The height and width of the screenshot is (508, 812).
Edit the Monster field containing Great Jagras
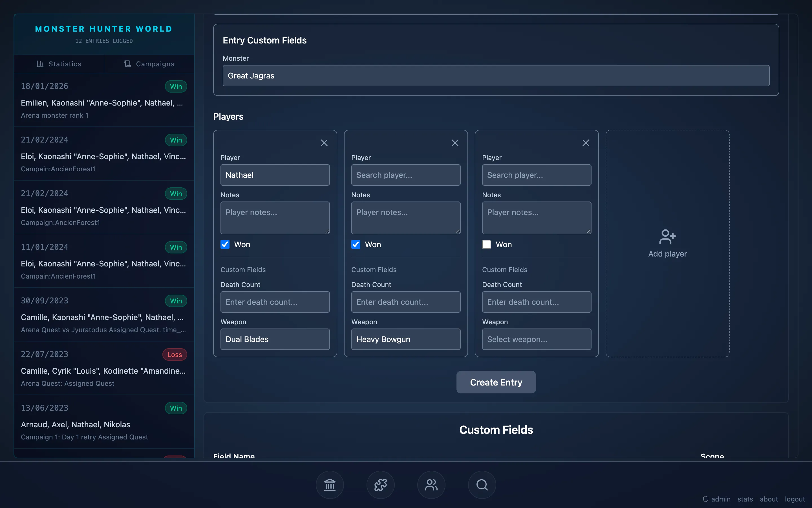coord(496,76)
